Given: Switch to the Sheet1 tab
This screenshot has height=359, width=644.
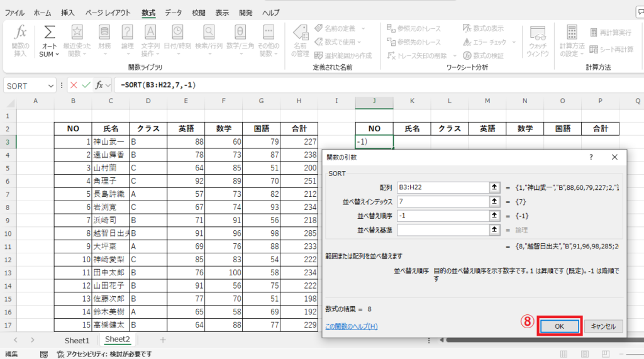Looking at the screenshot, I should 77,340.
